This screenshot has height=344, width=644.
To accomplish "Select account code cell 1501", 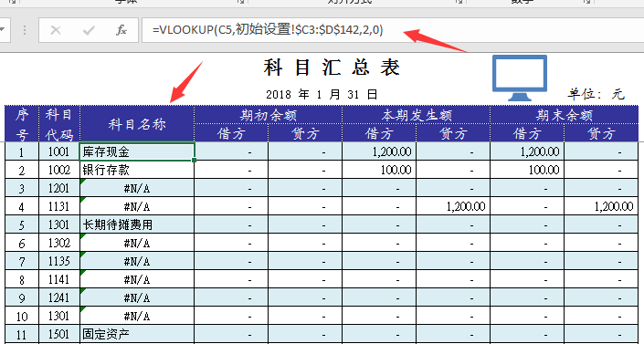I will [59, 334].
